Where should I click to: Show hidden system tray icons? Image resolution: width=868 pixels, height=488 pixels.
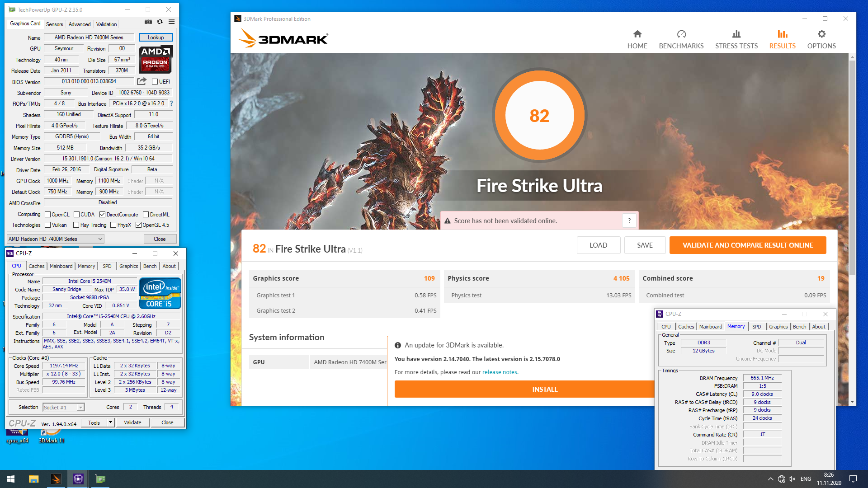(x=770, y=479)
